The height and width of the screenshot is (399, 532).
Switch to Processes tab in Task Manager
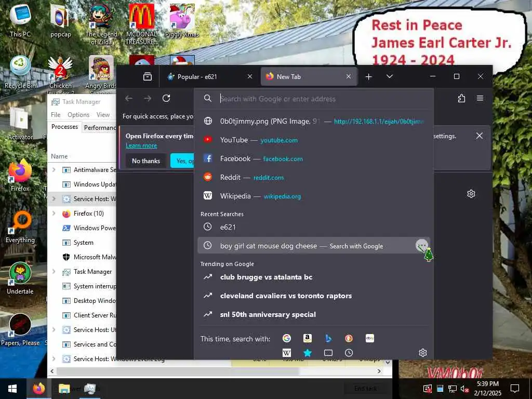64,127
